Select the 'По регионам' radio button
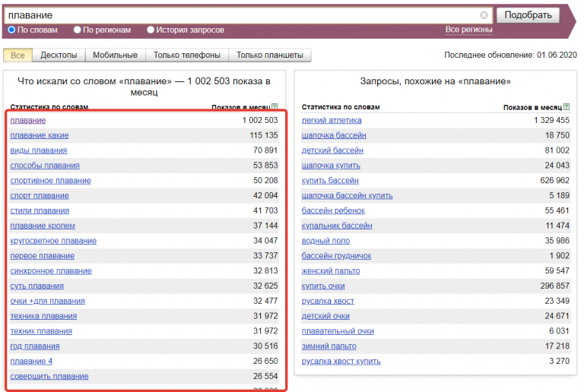Screen dimensions: 584x392 click(x=78, y=30)
